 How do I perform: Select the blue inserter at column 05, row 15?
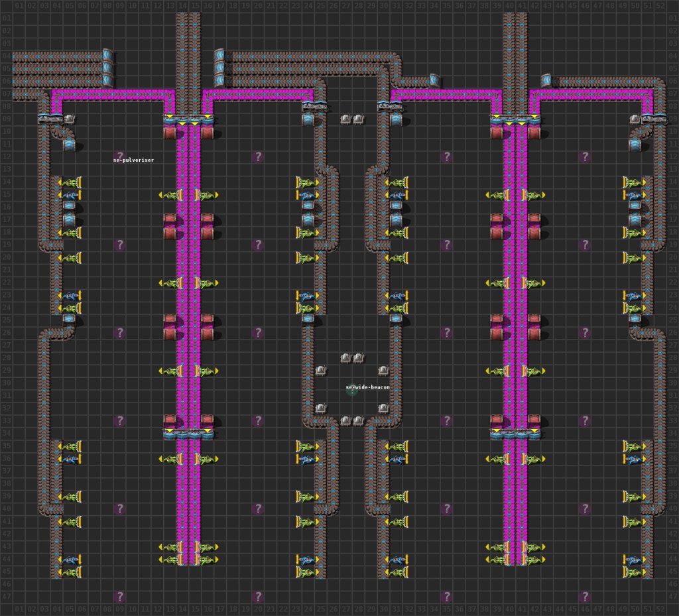(x=70, y=195)
